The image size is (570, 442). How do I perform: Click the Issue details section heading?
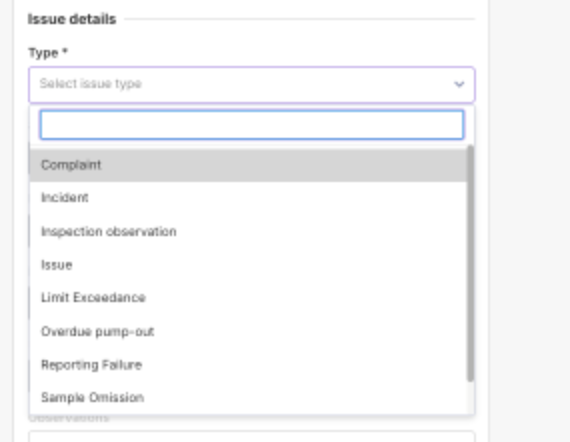coord(72,19)
